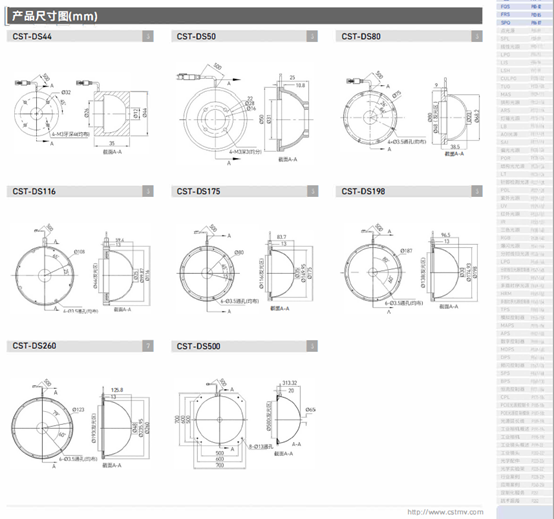Image resolution: width=554 pixels, height=519 pixels.
Task: Click the gray number badge beside CST-DS175
Action: (312, 191)
